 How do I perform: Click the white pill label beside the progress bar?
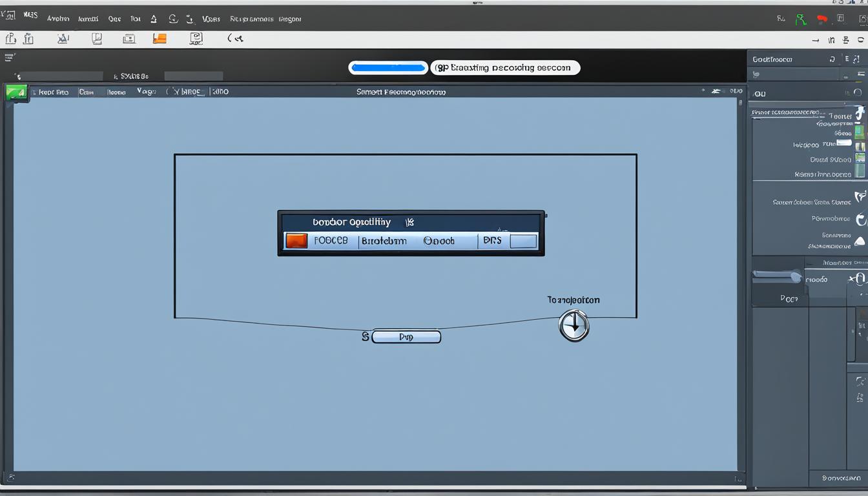tap(505, 67)
